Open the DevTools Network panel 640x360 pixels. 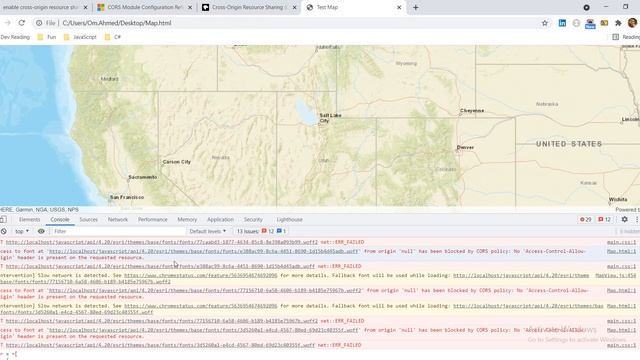click(x=118, y=220)
